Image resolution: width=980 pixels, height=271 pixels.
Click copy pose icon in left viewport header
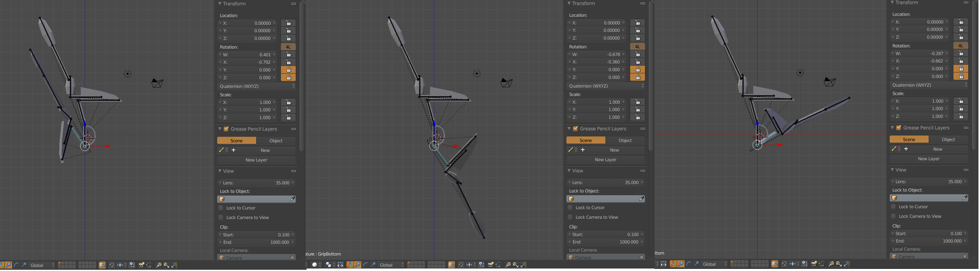coord(159,265)
